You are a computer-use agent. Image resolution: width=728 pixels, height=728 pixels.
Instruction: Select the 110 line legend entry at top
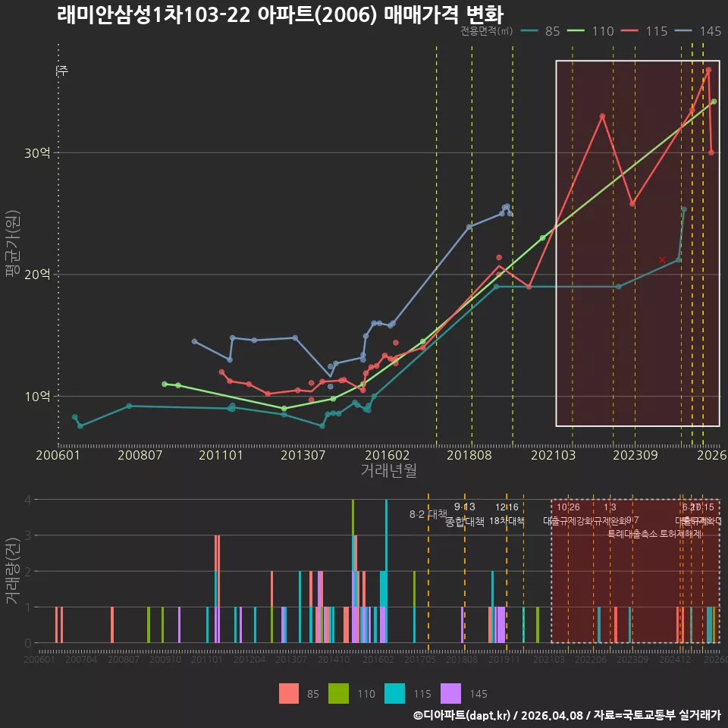[x=591, y=31]
